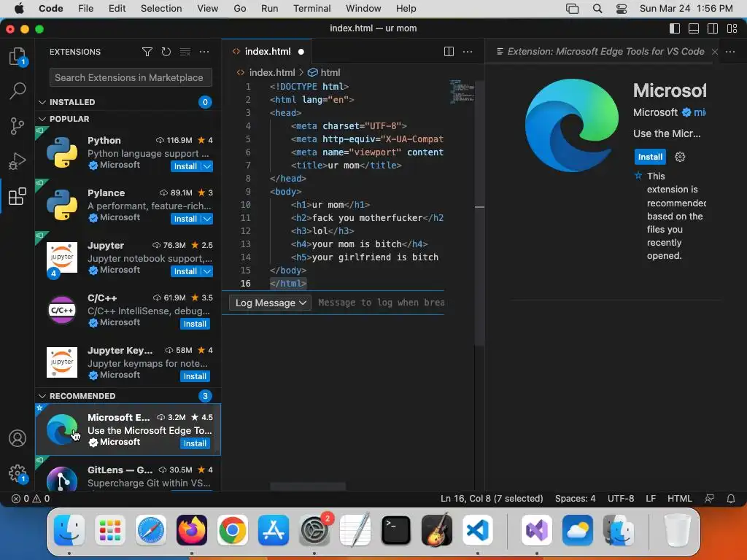Image resolution: width=747 pixels, height=560 pixels.
Task: Close the Edge Tools extension tab
Action: coord(715,52)
